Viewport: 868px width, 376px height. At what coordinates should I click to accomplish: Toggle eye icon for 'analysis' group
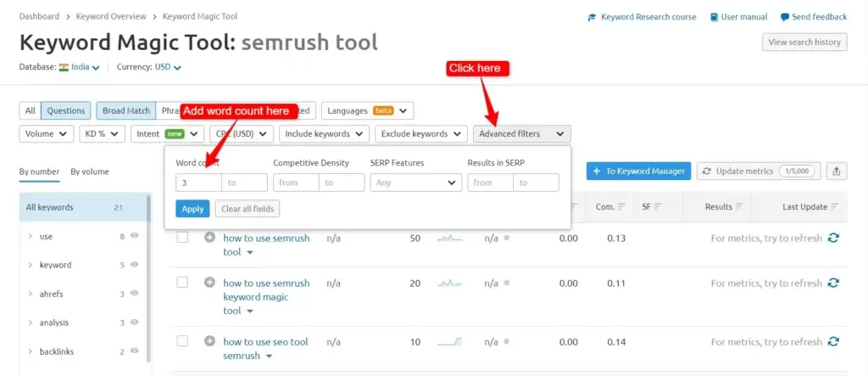pyautogui.click(x=134, y=323)
